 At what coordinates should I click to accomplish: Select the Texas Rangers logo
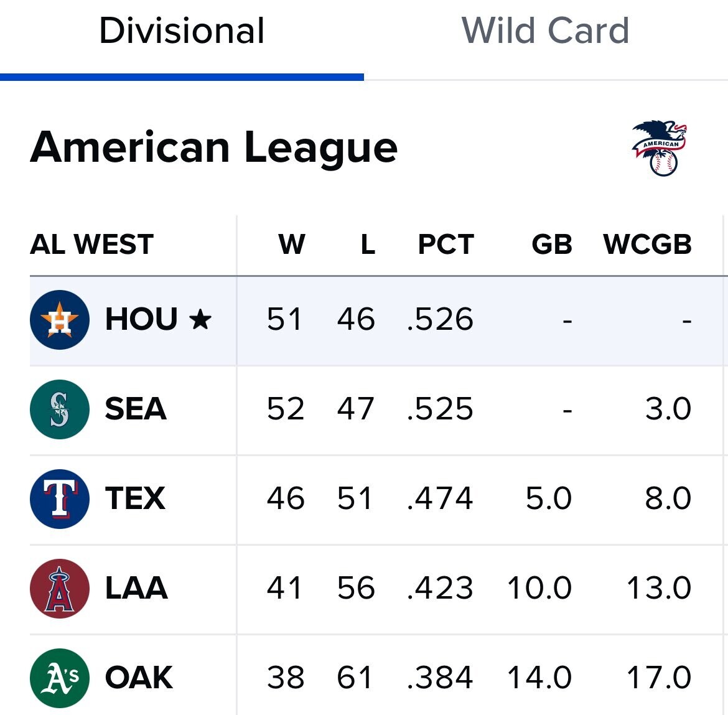(x=60, y=499)
